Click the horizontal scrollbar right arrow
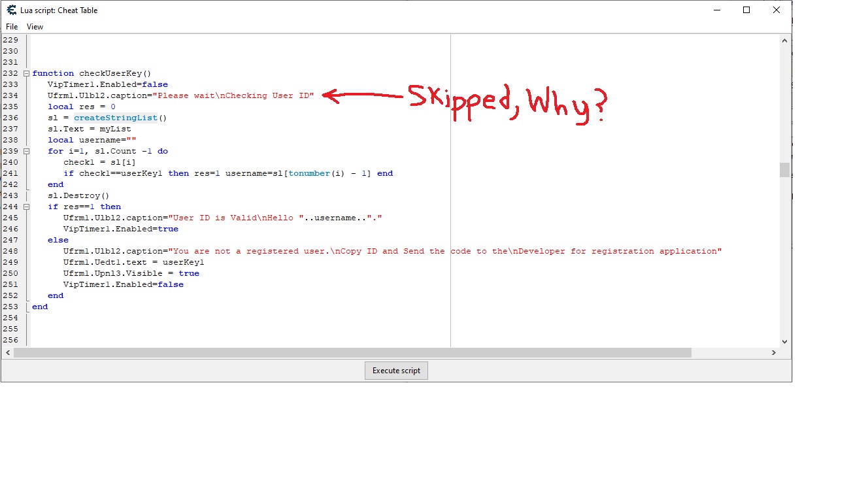 773,353
